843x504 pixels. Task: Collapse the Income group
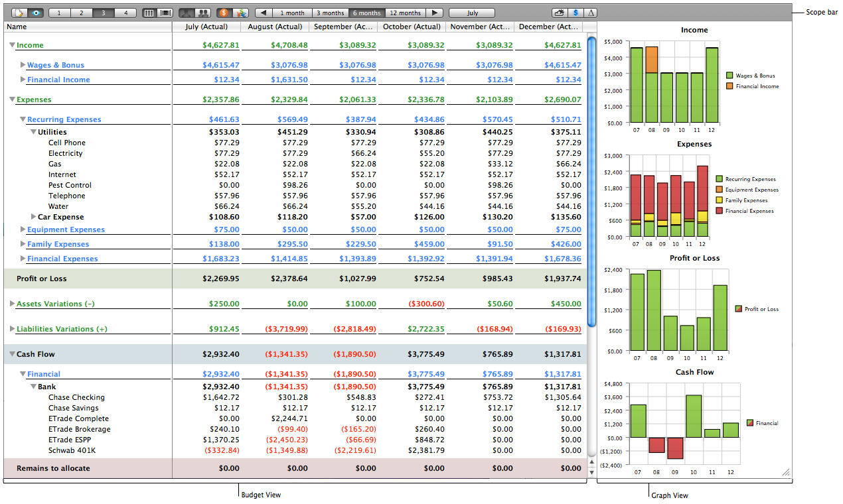tap(13, 45)
